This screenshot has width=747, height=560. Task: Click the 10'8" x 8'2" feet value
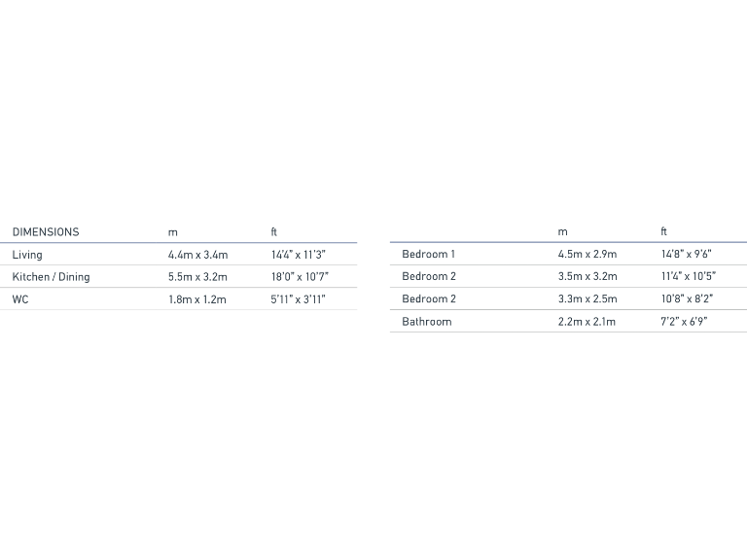(687, 299)
